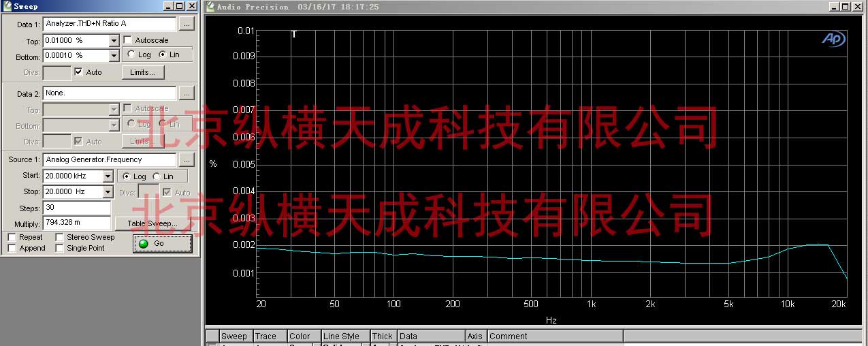Click the Start 20.0000 kHz field
This screenshot has width=868, height=346.
click(73, 176)
